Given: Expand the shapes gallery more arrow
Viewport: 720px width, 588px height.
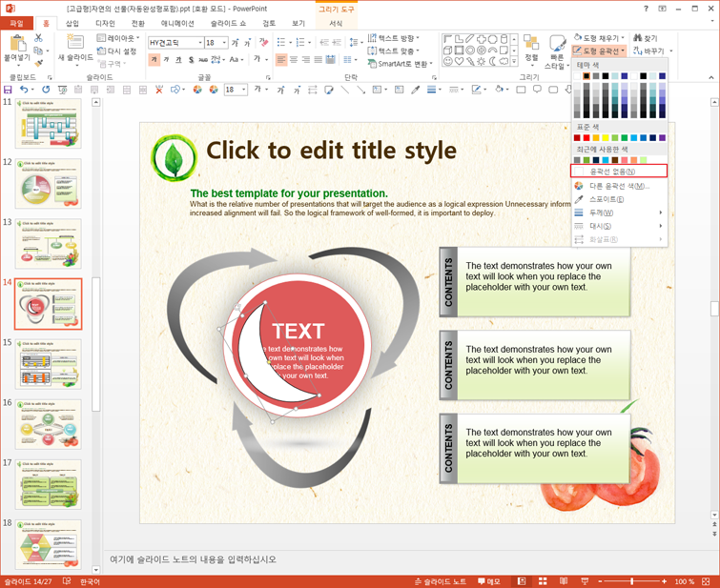Looking at the screenshot, I should click(x=514, y=61).
